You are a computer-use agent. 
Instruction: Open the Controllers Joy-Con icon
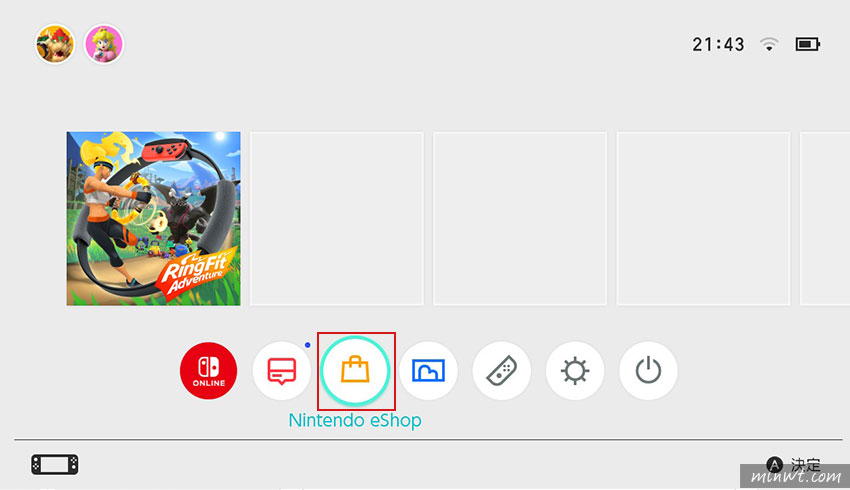(x=501, y=371)
